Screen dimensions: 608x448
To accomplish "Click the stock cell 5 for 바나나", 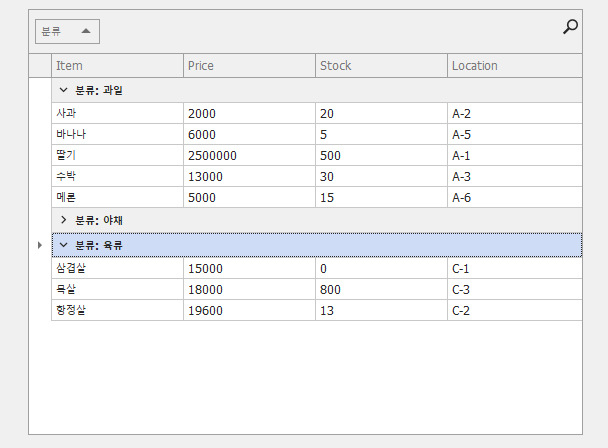I will click(382, 134).
